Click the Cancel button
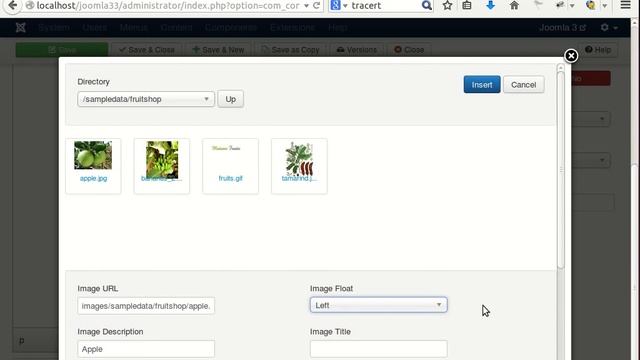This screenshot has width=640, height=360. [x=523, y=84]
